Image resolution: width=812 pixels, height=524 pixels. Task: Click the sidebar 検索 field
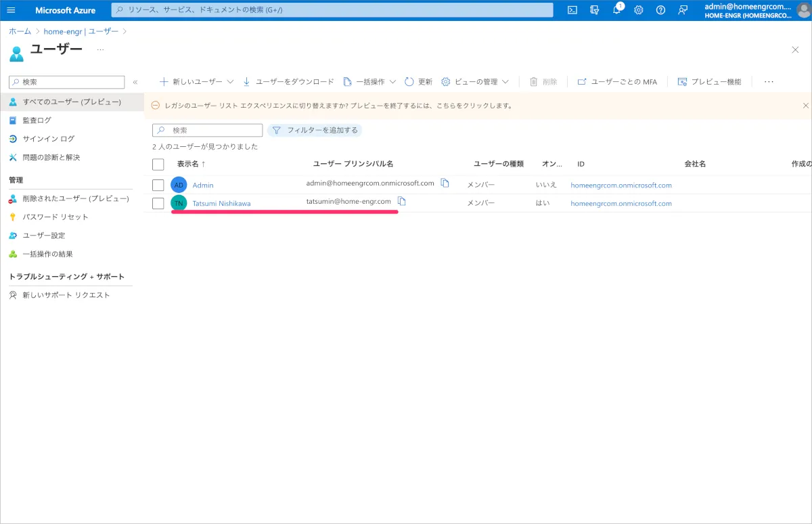tap(67, 82)
